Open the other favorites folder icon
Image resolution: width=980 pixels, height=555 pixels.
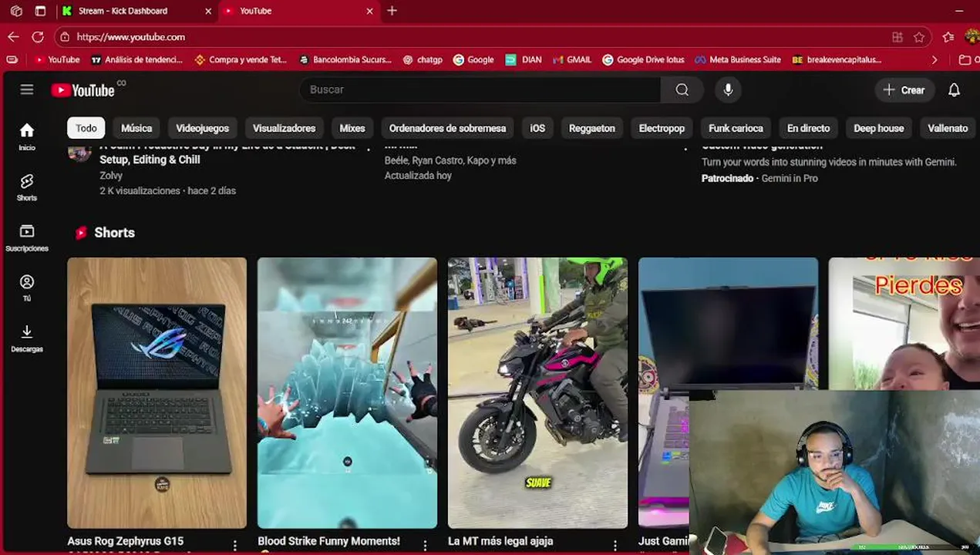tap(965, 59)
